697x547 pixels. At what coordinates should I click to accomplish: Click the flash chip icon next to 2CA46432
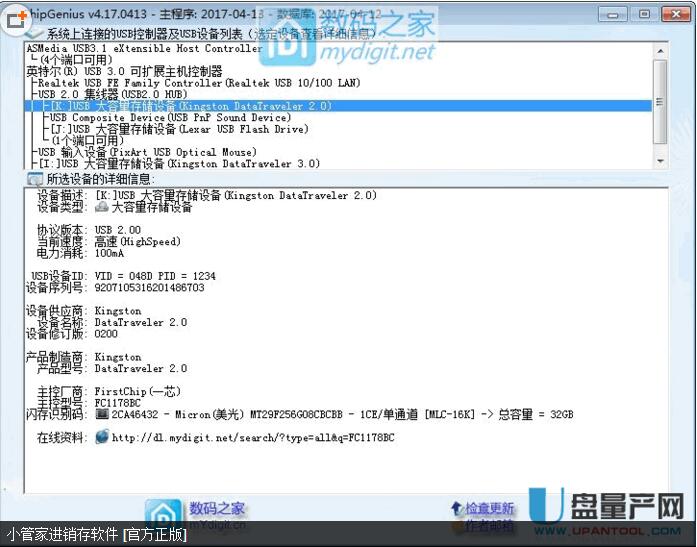[x=102, y=414]
